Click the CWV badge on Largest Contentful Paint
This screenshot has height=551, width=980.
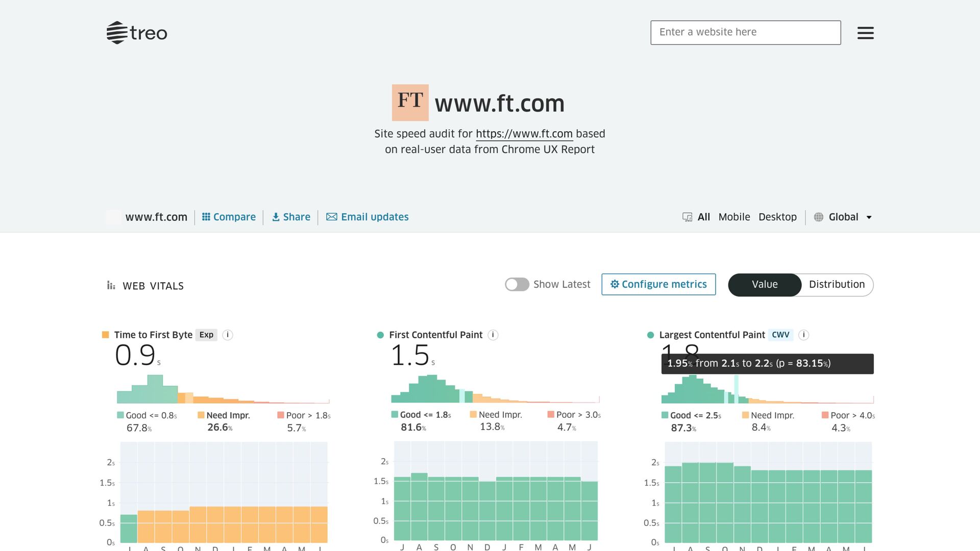click(x=780, y=335)
